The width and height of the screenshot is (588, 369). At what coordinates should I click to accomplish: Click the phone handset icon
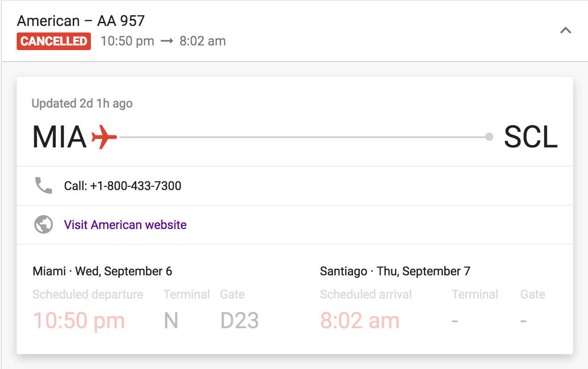click(44, 186)
